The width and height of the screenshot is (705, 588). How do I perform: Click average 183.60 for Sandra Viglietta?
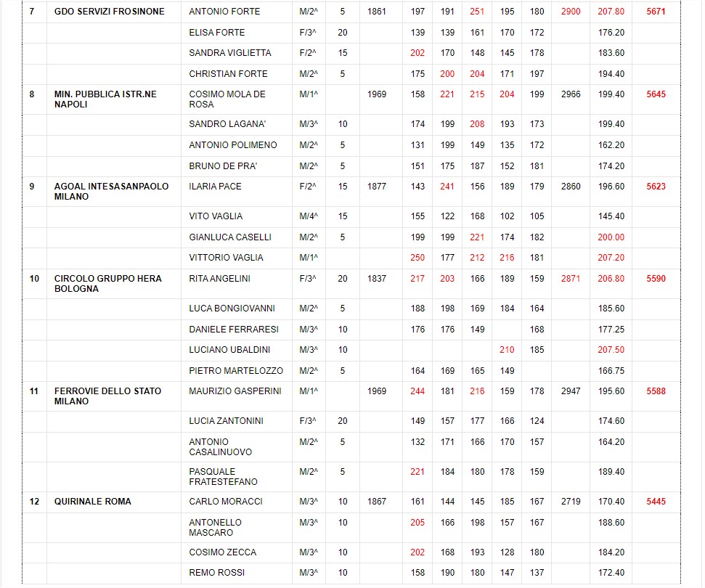tap(611, 53)
